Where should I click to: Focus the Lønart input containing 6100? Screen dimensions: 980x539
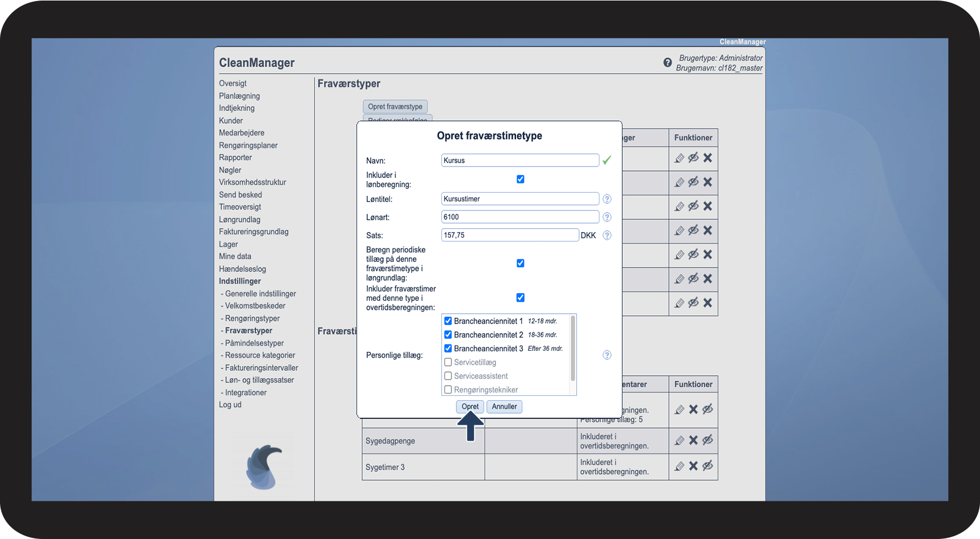pyautogui.click(x=520, y=217)
